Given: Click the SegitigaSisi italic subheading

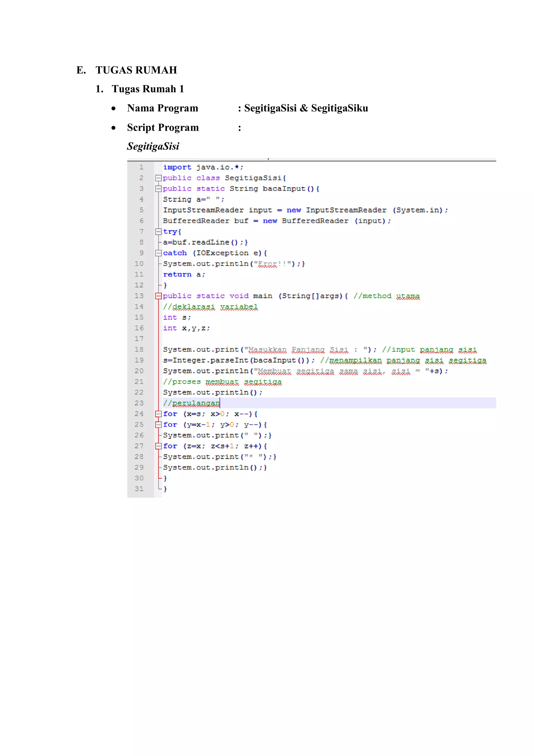Looking at the screenshot, I should pos(153,146).
